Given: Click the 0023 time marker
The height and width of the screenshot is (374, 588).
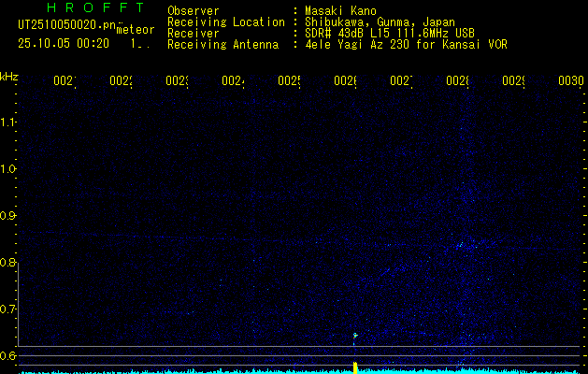Looking at the screenshot, I should (x=177, y=80).
